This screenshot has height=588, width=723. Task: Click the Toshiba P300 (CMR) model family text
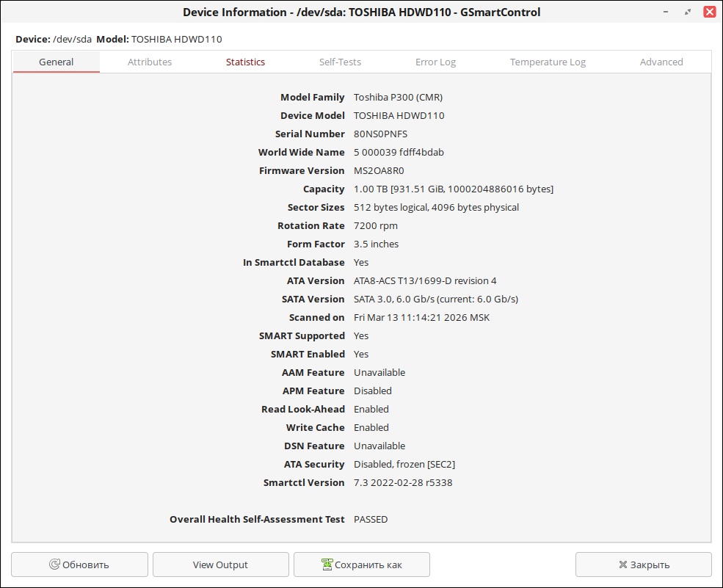point(398,98)
